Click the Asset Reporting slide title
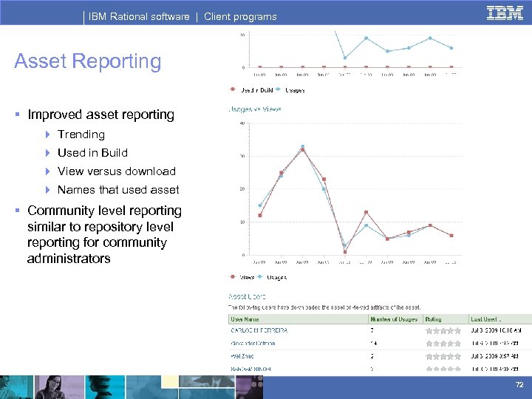The height and width of the screenshot is (399, 532). (87, 62)
